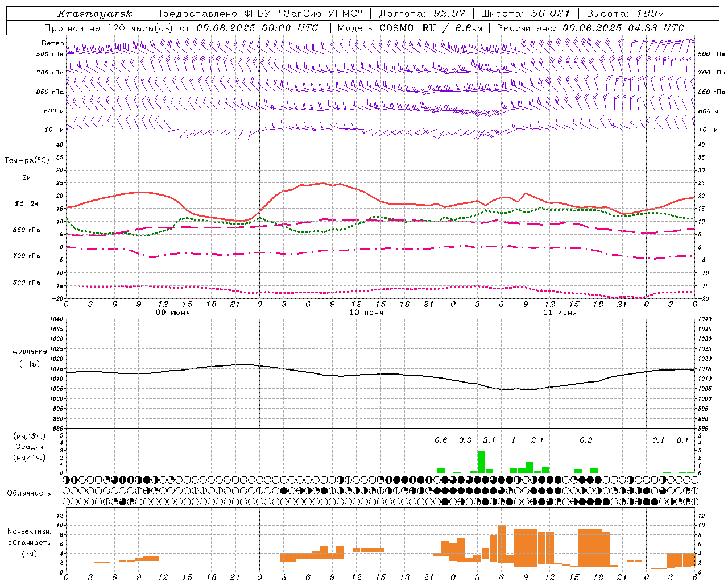
Task: Click the 11 июня date label
Action: pyautogui.click(x=560, y=313)
